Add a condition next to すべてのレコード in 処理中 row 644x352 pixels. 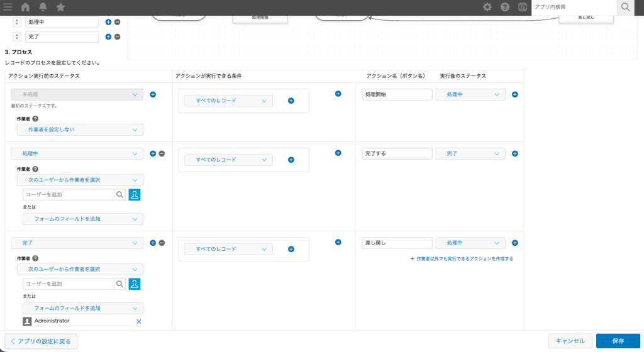click(x=291, y=160)
